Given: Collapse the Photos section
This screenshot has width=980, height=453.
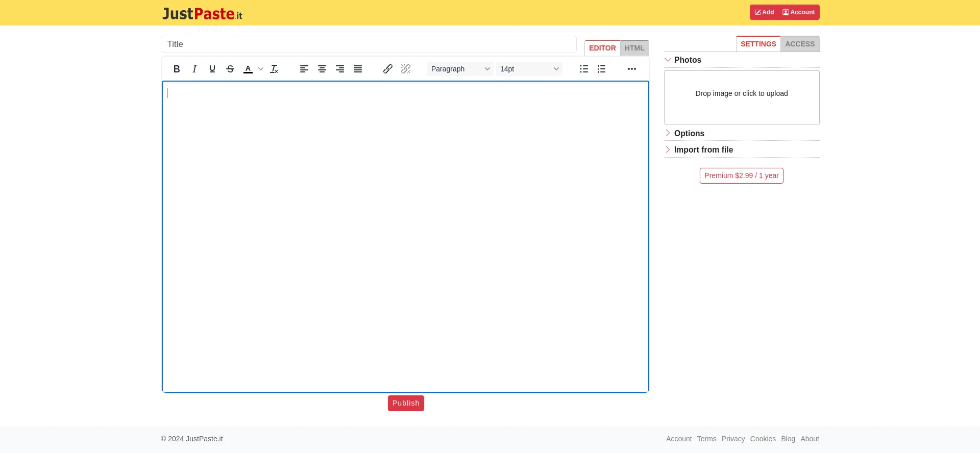Looking at the screenshot, I should tap(742, 60).
